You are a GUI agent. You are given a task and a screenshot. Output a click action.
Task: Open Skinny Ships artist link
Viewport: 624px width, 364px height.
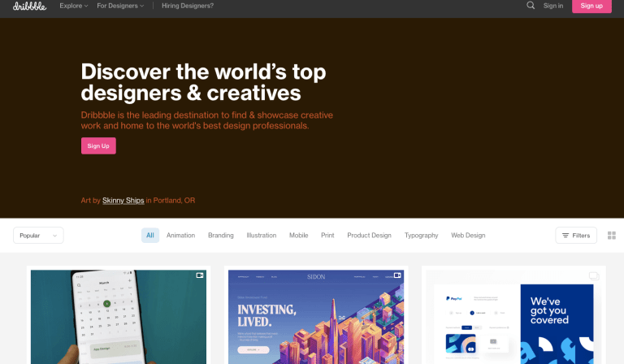click(123, 201)
